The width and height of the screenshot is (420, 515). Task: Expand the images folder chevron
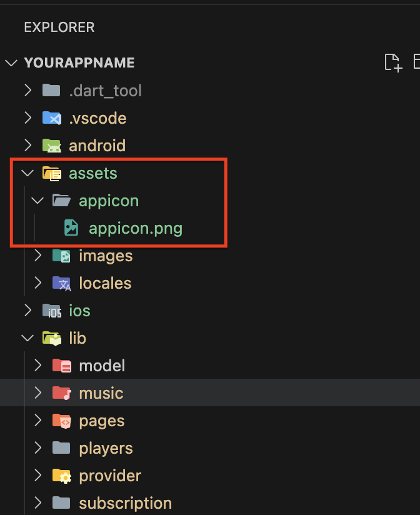pyautogui.click(x=37, y=256)
